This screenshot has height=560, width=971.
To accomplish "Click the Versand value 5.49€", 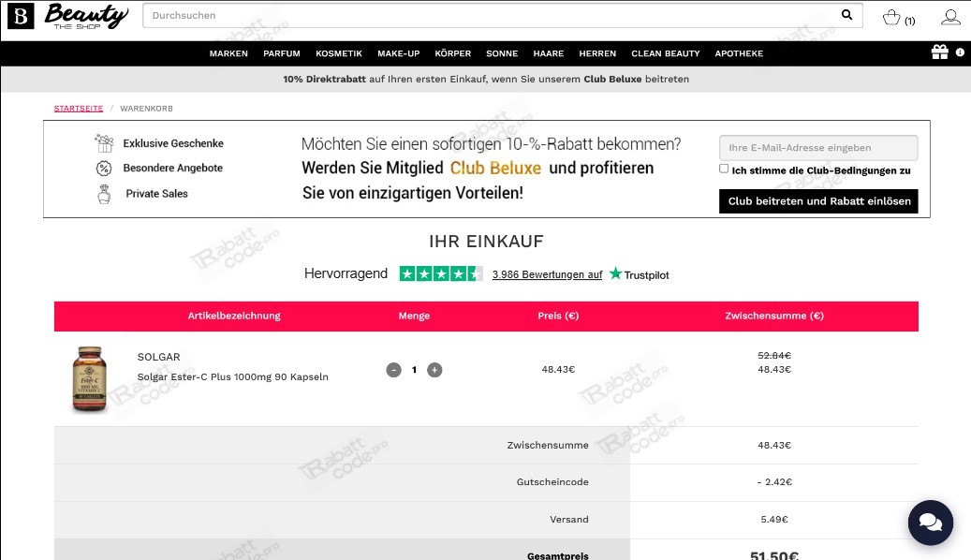I will [774, 519].
